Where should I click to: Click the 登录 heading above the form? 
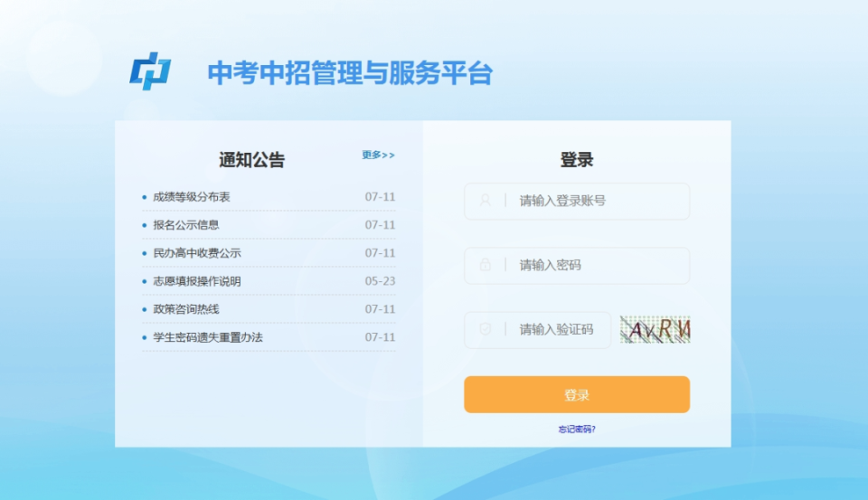tap(577, 160)
